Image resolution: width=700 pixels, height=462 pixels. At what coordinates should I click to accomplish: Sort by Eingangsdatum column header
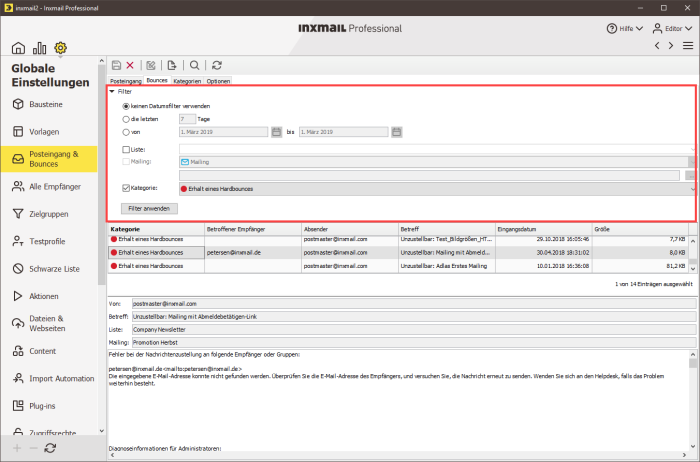point(544,229)
